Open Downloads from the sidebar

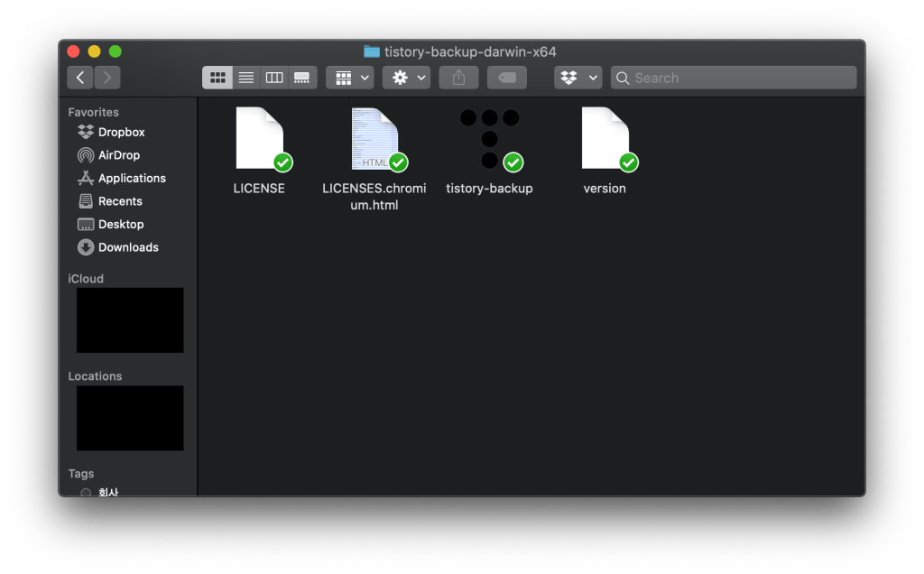(x=128, y=247)
